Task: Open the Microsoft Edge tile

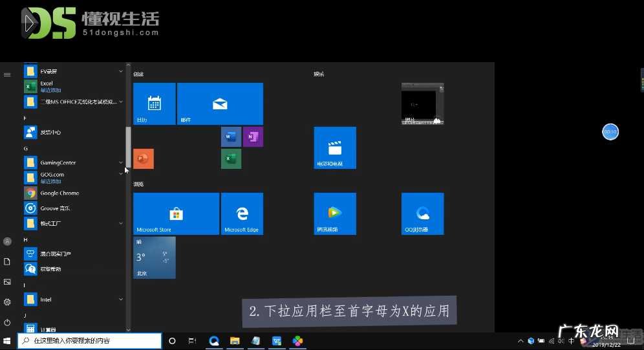Action: tap(242, 213)
